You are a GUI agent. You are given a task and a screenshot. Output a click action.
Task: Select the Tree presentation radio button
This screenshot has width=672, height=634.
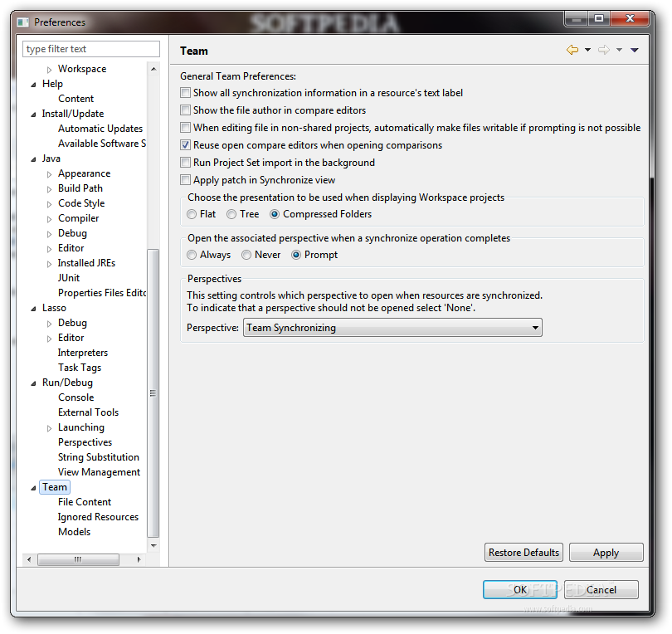tap(231, 214)
